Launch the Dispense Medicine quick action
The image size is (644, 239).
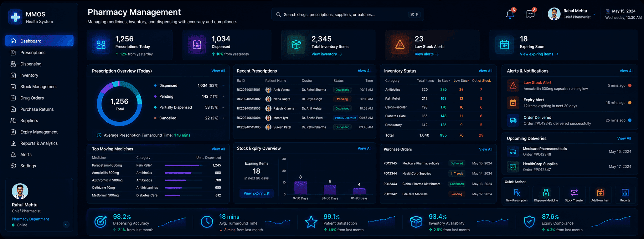pos(546,195)
